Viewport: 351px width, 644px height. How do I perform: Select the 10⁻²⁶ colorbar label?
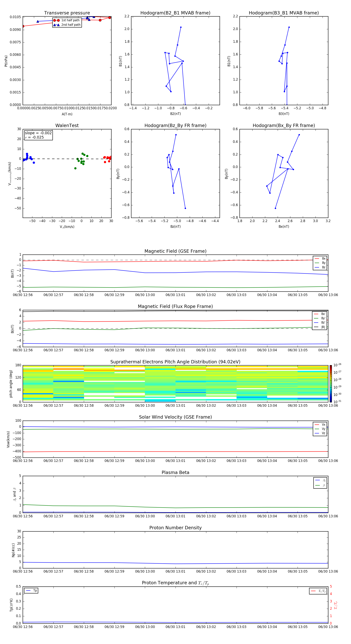(x=338, y=365)
